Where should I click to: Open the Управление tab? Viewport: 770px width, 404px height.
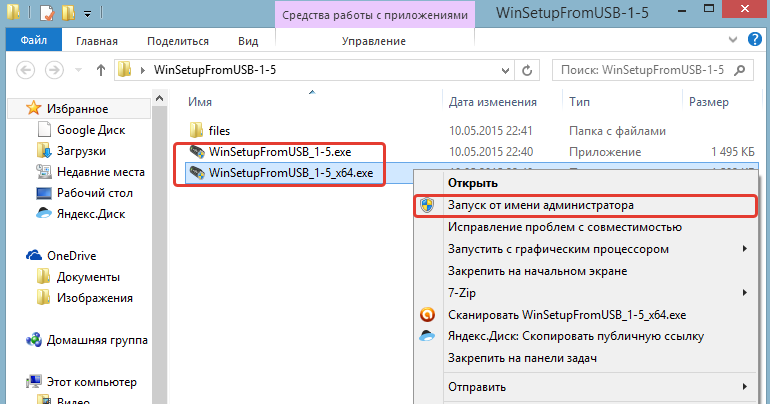(x=374, y=41)
